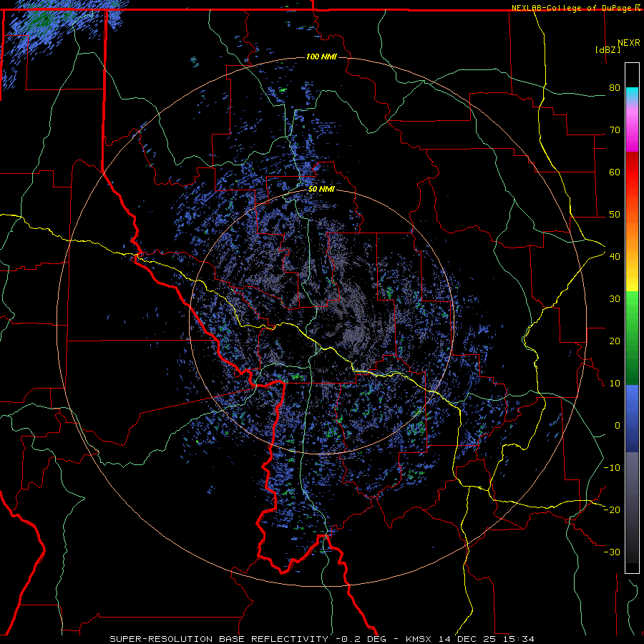Click the -10 value on the dBZ scale
The height and width of the screenshot is (644, 644).
click(612, 468)
